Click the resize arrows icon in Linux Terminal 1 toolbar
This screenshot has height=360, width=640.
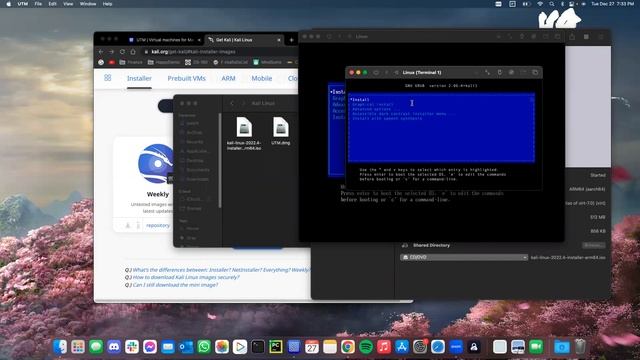point(487,72)
